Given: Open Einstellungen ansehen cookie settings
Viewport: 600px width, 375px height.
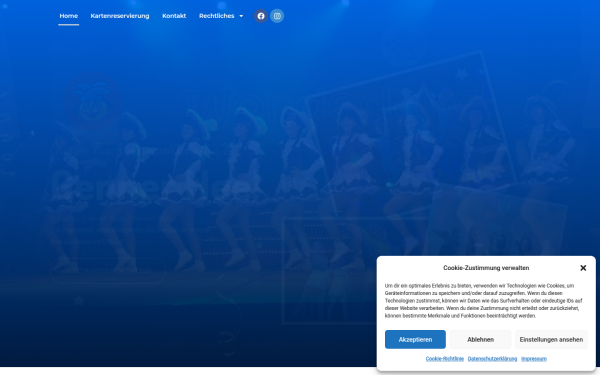Looking at the screenshot, I should [x=551, y=339].
